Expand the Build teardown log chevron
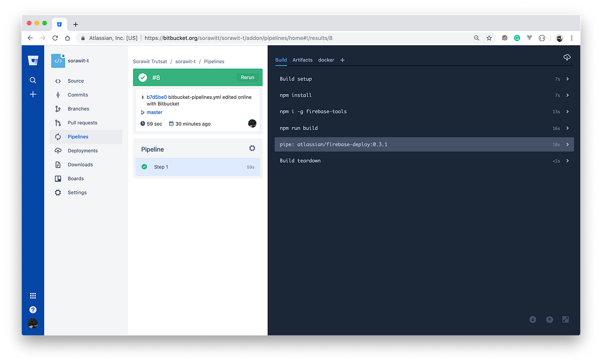This screenshot has height=364, width=602. tap(567, 161)
